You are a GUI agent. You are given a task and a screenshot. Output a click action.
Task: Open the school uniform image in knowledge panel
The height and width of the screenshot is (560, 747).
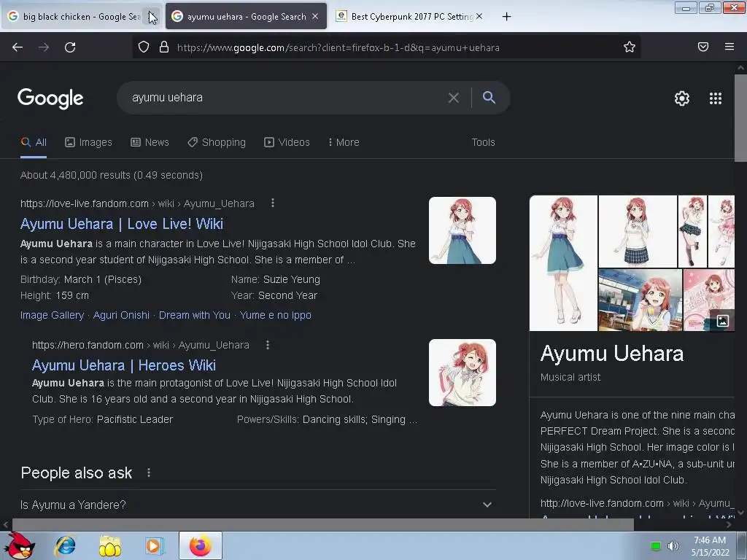[x=638, y=231]
